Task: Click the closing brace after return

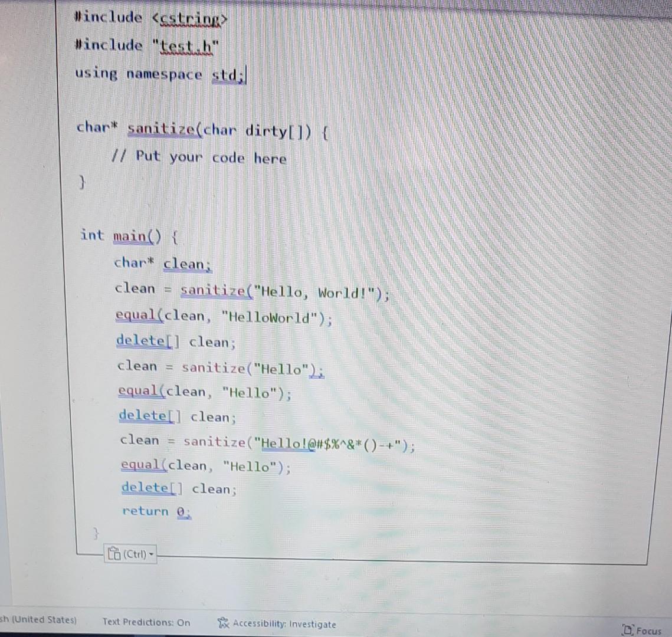Action: tap(96, 533)
